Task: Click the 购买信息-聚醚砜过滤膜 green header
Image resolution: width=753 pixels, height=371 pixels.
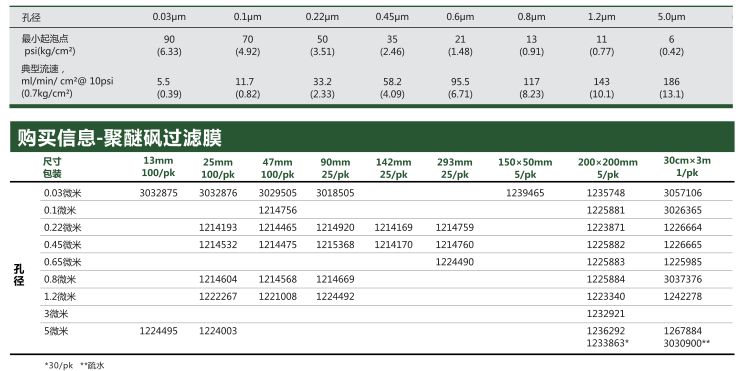Action: (x=372, y=137)
